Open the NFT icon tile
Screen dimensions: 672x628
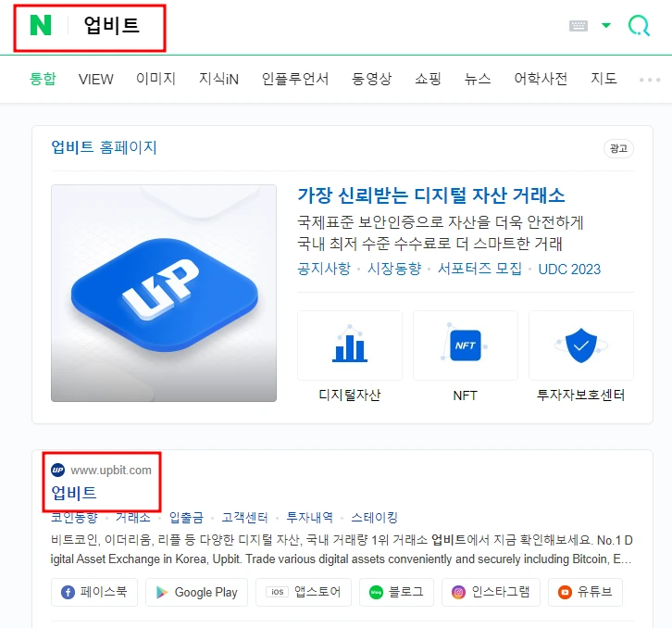[466, 345]
